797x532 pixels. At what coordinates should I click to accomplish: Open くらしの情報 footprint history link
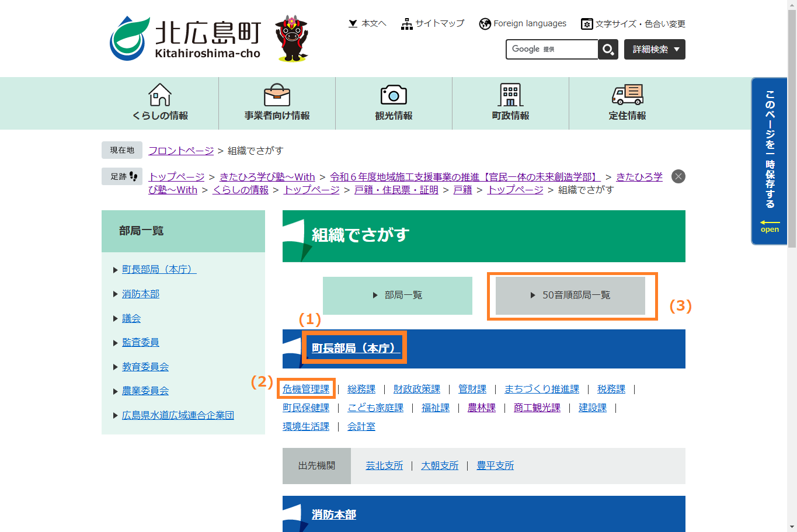click(x=241, y=190)
